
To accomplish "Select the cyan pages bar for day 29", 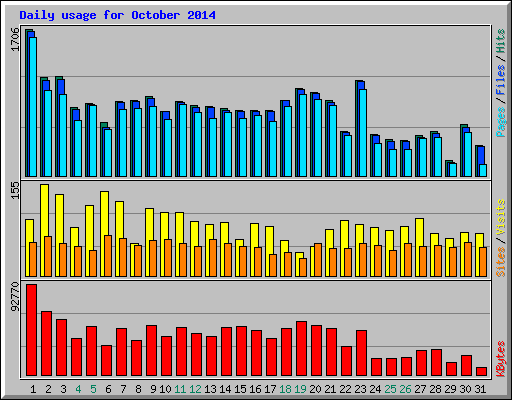I will pyautogui.click(x=453, y=170).
